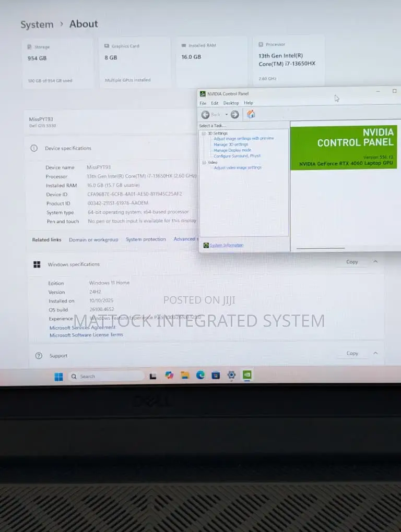Click the Installed RAM icon
401x532 pixels.
[184, 45]
